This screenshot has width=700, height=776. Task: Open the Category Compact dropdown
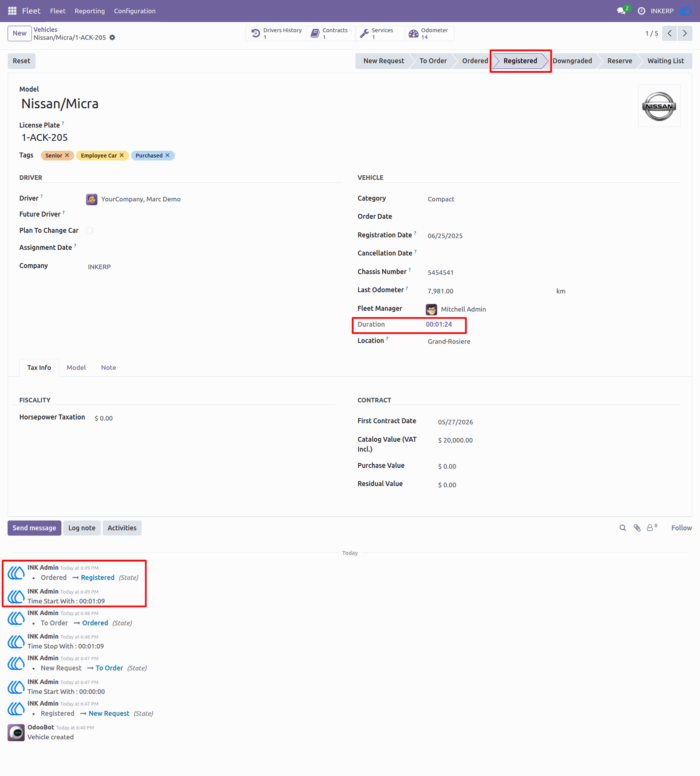tap(554, 199)
